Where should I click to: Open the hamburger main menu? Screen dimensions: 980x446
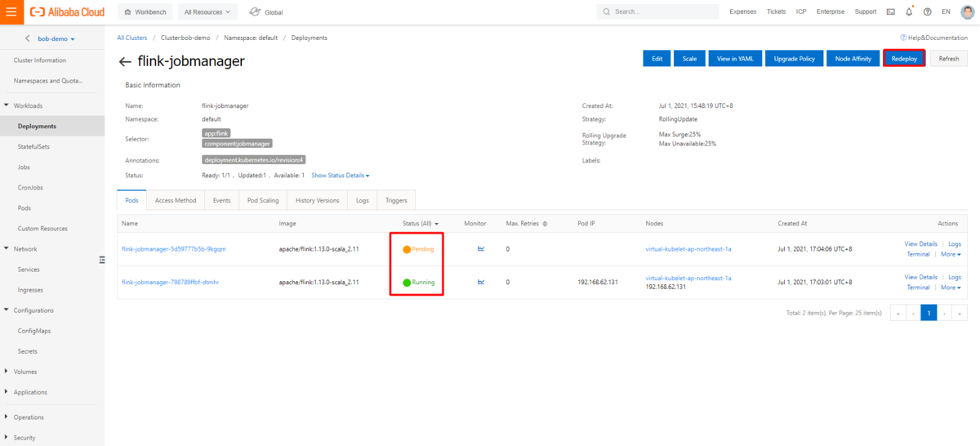[x=11, y=12]
